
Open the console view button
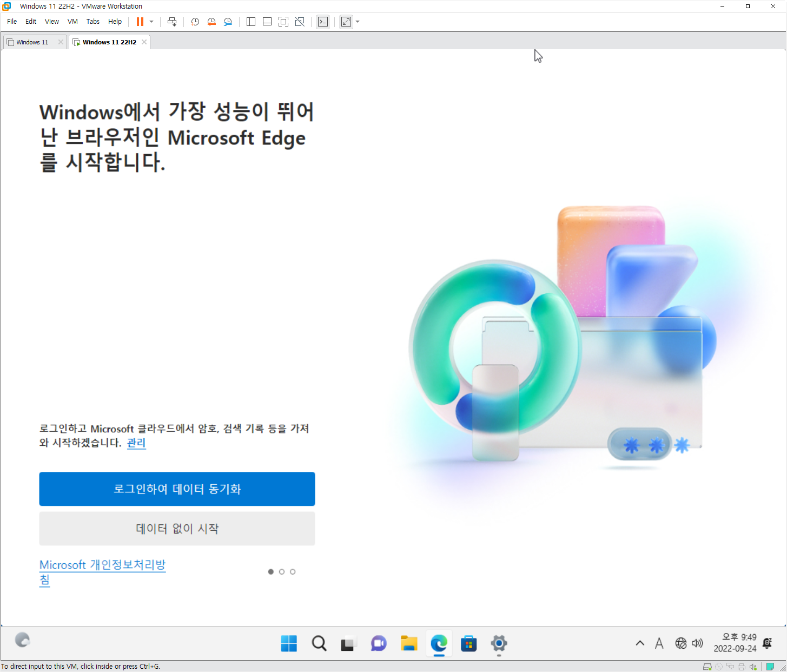323,22
